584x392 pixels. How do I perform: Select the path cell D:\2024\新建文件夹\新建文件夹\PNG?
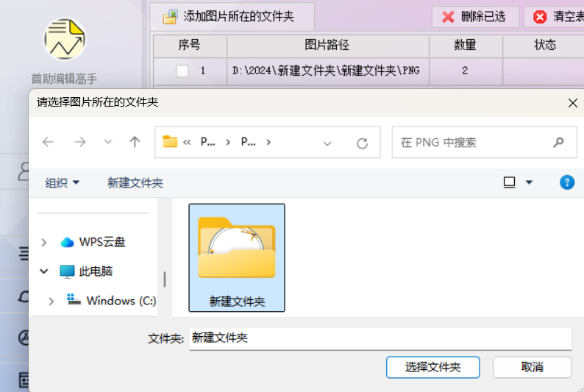coord(327,71)
